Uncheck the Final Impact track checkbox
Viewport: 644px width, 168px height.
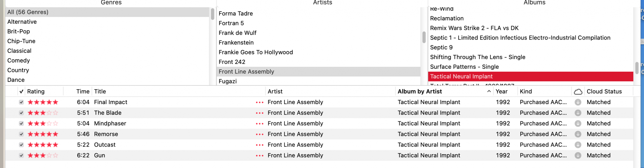[21, 102]
